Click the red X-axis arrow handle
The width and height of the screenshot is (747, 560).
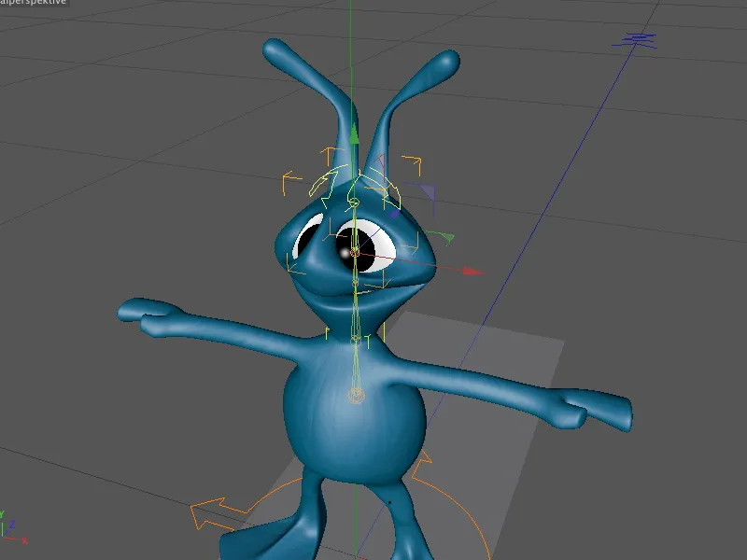tap(473, 272)
